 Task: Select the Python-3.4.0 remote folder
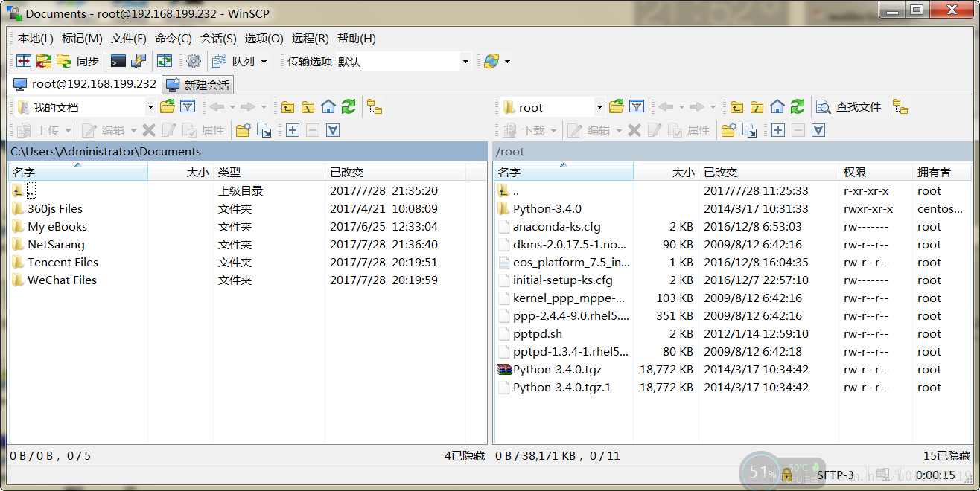pyautogui.click(x=547, y=209)
